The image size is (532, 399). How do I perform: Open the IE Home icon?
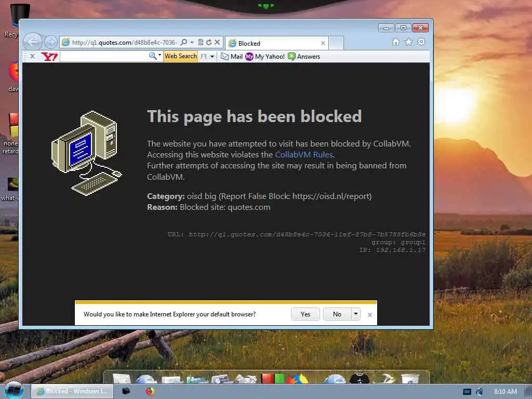click(395, 42)
